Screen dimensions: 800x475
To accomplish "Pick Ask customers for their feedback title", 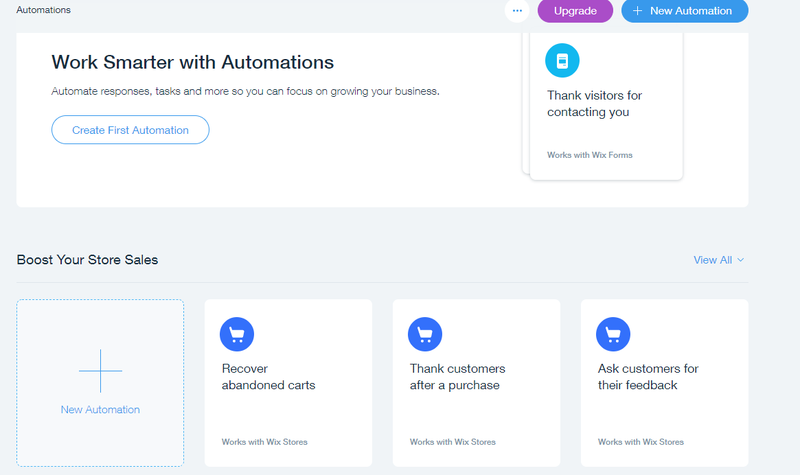I will click(x=648, y=377).
